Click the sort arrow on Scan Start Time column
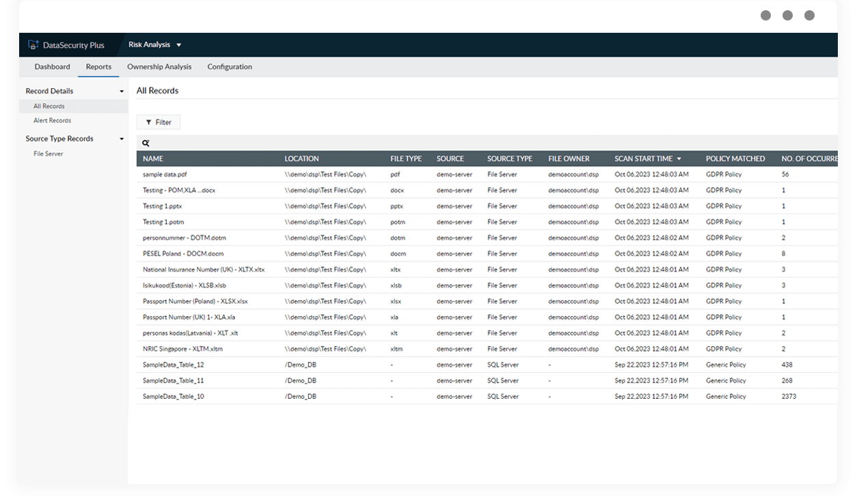 click(679, 158)
